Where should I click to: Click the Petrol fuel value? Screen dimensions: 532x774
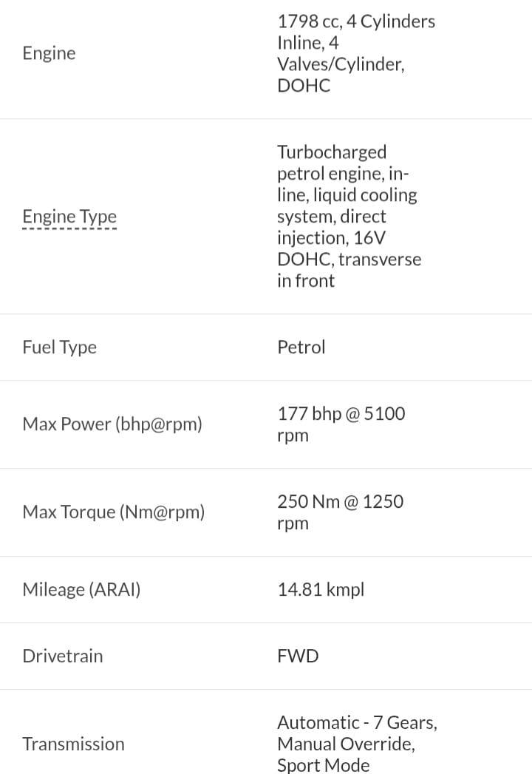pyautogui.click(x=301, y=347)
